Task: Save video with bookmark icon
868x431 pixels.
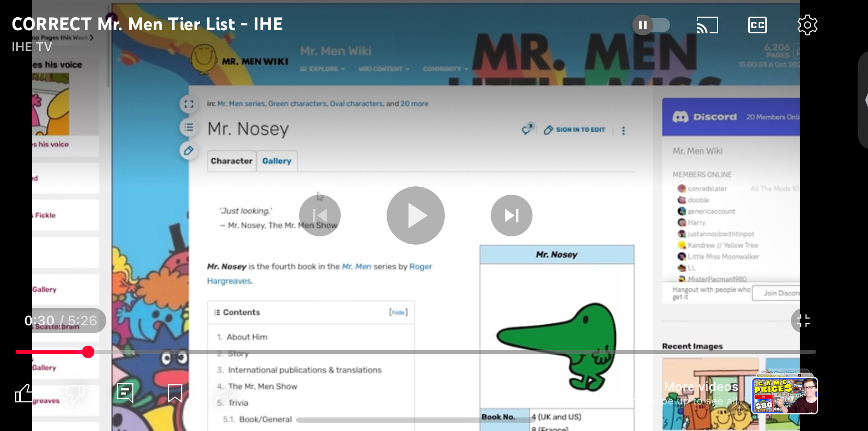Action: tap(175, 394)
